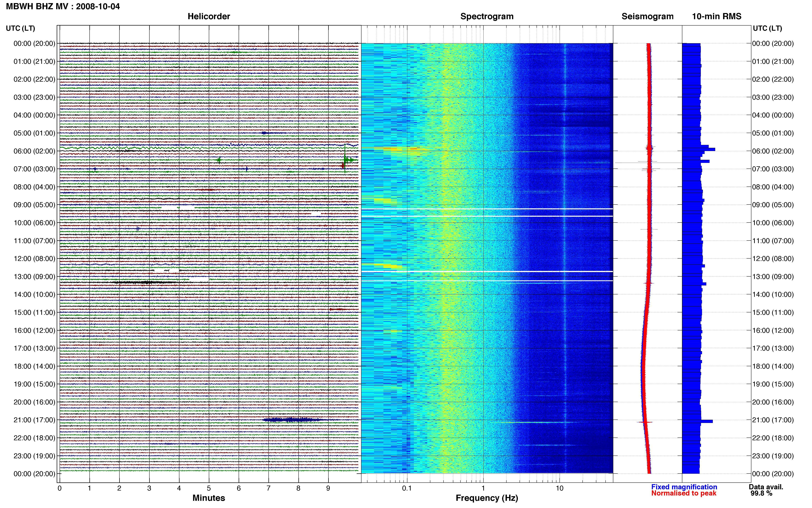Click the right 'UTC (LT)' axis label
Screen dimensions: 812x508
(767, 28)
